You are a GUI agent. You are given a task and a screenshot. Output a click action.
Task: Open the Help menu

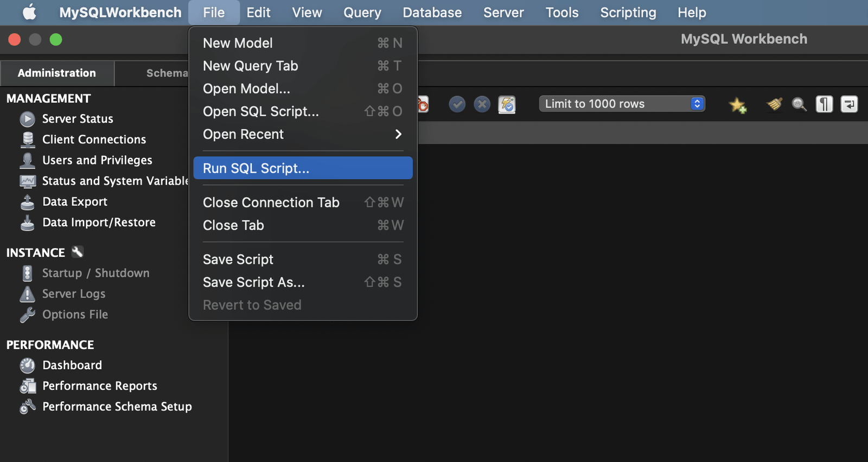692,12
